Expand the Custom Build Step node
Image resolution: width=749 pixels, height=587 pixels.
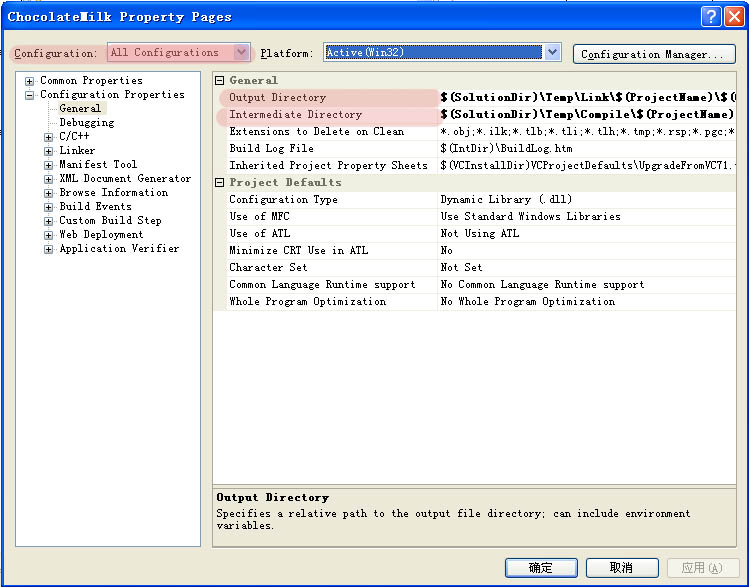[48, 221]
